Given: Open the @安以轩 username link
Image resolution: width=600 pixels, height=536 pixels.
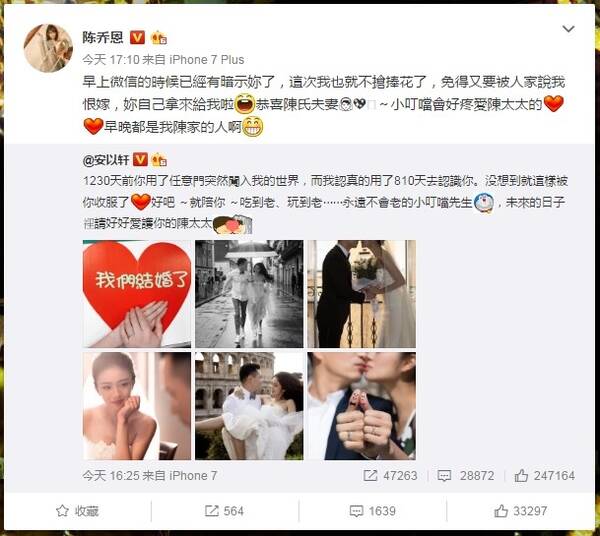Looking at the screenshot, I should pos(106,160).
